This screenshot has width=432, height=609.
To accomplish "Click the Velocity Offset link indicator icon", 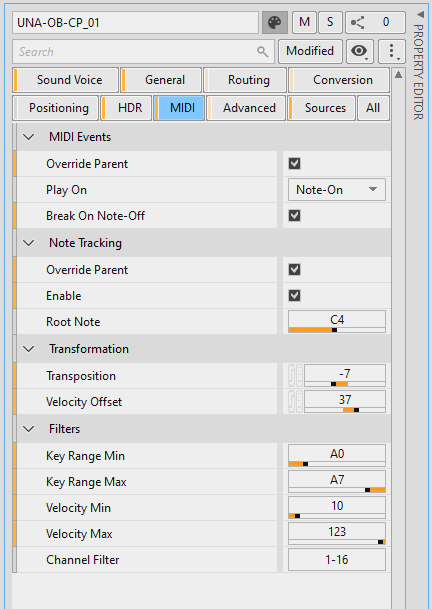I will (295, 402).
